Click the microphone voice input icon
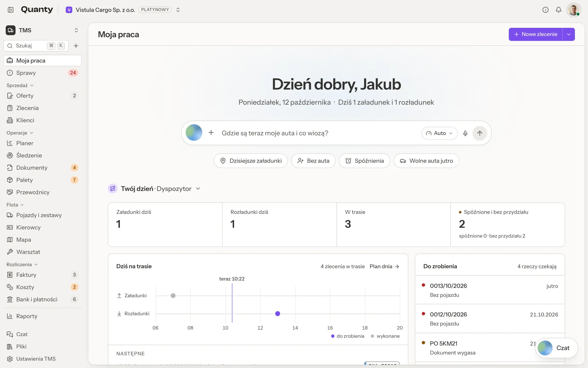 tap(465, 133)
